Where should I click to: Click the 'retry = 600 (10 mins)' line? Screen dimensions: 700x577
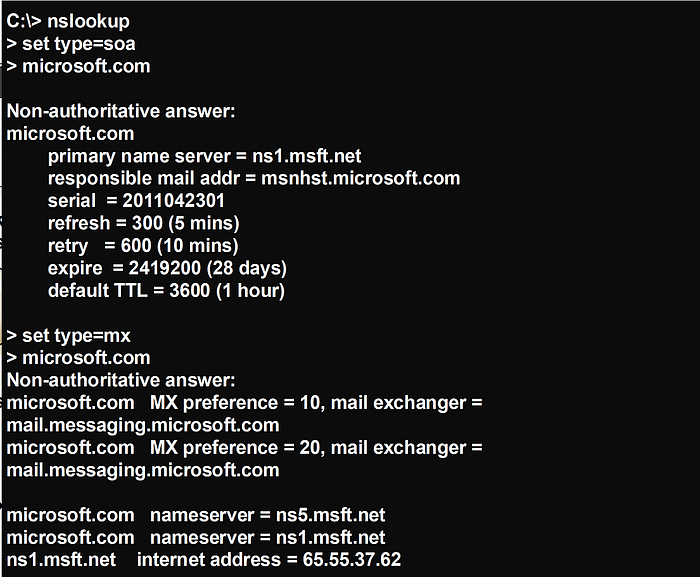[143, 245]
